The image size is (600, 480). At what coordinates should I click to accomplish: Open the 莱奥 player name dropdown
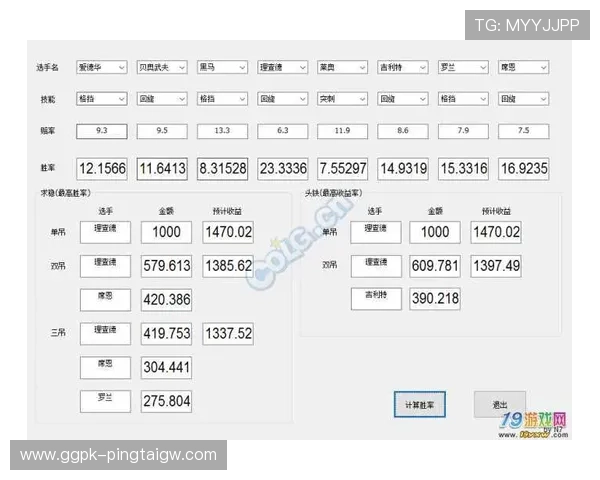click(x=342, y=67)
